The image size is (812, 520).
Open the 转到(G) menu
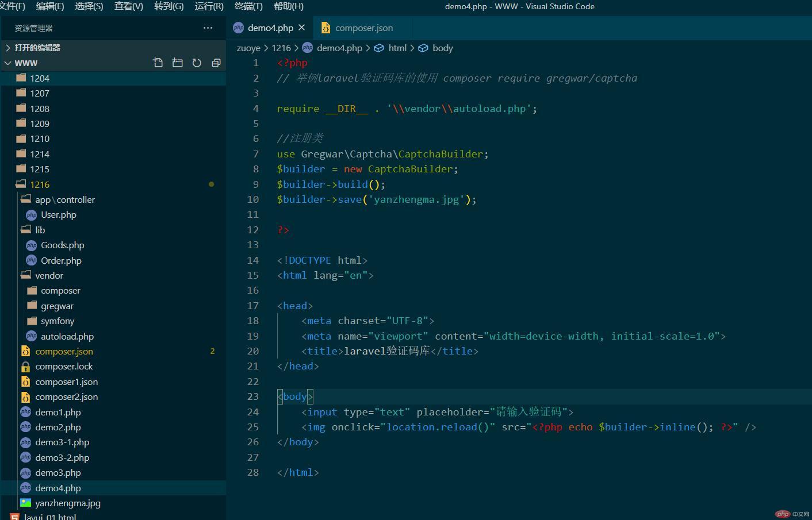(169, 6)
